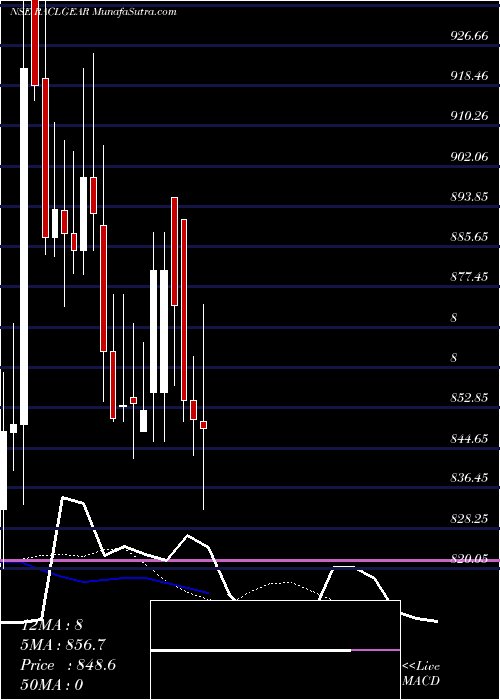Click the 902.06 price axis label
This screenshot has width=500, height=700.
(x=469, y=156)
